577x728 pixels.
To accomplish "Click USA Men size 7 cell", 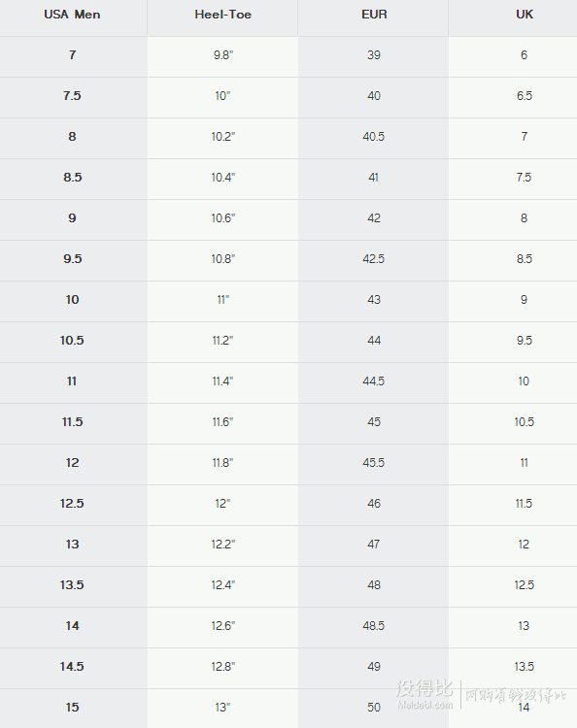I will [x=73, y=55].
